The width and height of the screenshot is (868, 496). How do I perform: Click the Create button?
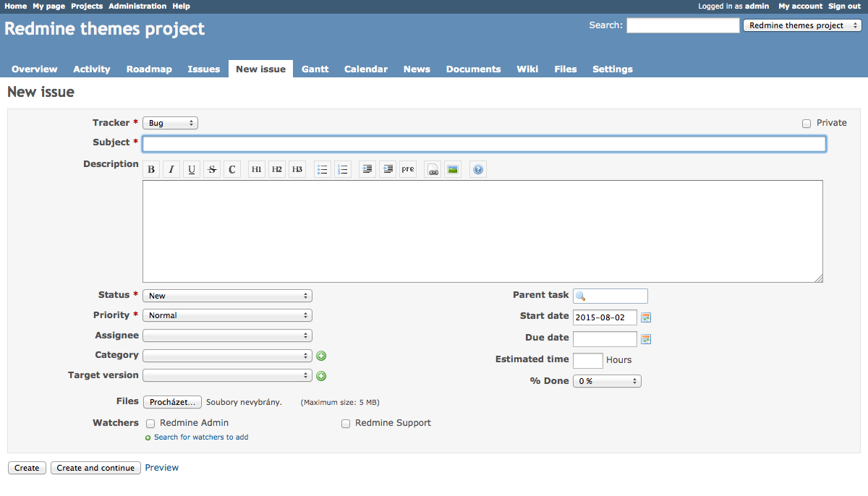[27, 468]
